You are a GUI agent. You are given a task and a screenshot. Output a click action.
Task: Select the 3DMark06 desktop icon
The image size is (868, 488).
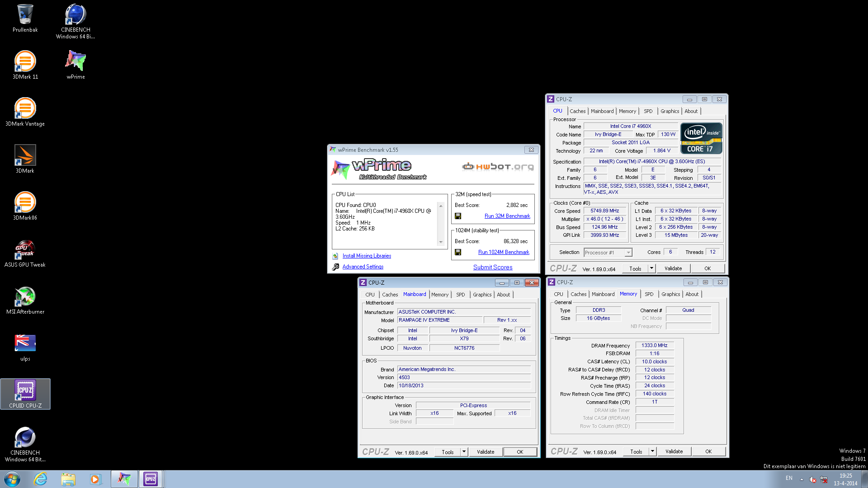(x=25, y=206)
